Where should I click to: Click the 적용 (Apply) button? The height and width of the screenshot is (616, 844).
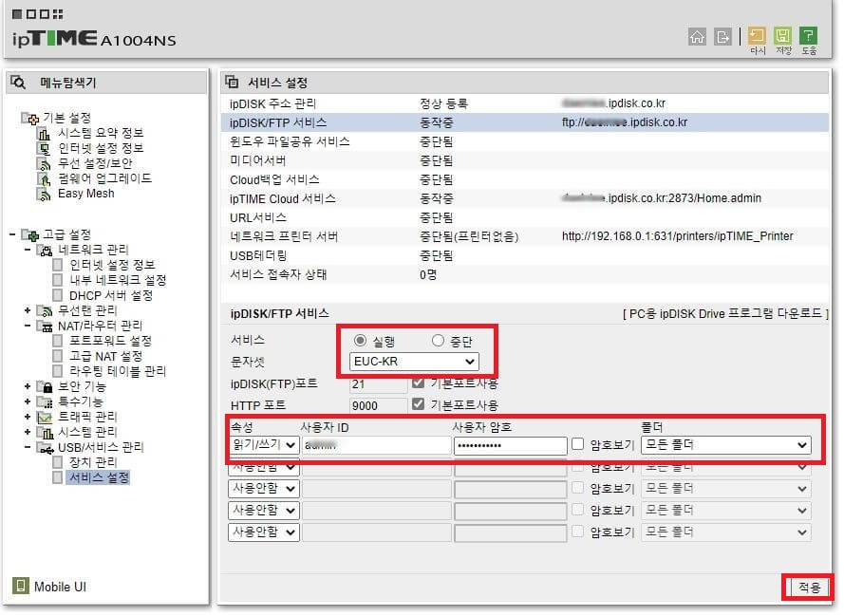tap(806, 587)
